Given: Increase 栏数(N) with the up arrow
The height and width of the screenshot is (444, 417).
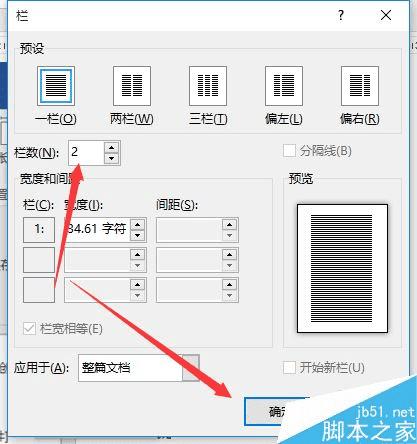Looking at the screenshot, I should click(x=111, y=147).
